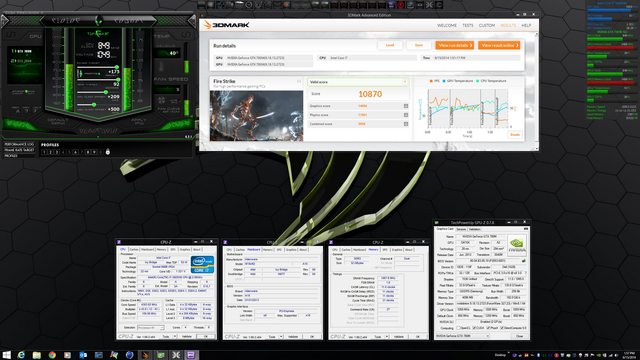The height and width of the screenshot is (360, 640).
Task: Expand the Tools dropdown in first CPU-Z window
Action: 175,337
